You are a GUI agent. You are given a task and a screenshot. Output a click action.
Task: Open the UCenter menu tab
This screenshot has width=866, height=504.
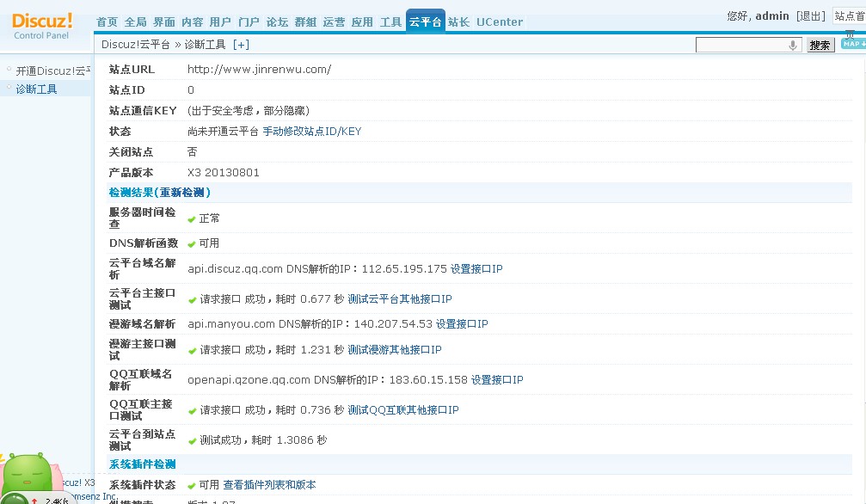(x=500, y=22)
